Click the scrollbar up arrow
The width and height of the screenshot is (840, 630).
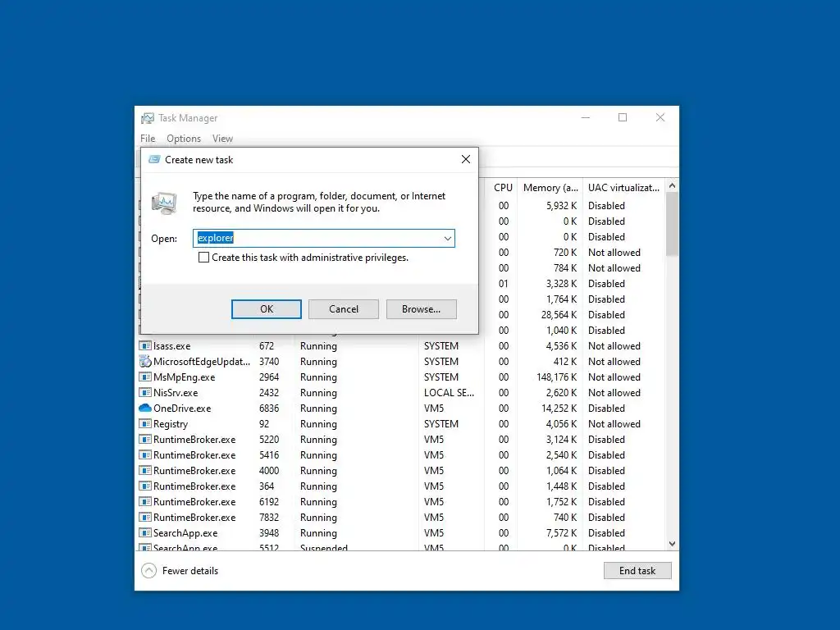[x=673, y=185]
